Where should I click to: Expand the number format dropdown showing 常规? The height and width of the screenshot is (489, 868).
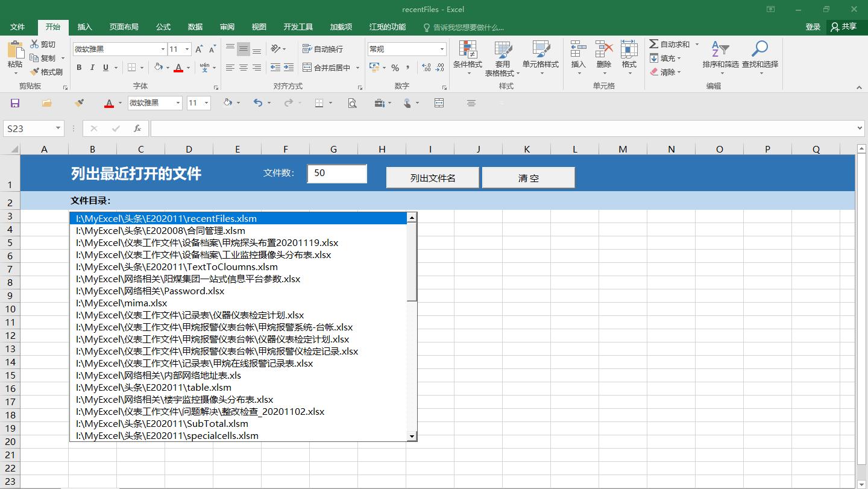[x=441, y=48]
